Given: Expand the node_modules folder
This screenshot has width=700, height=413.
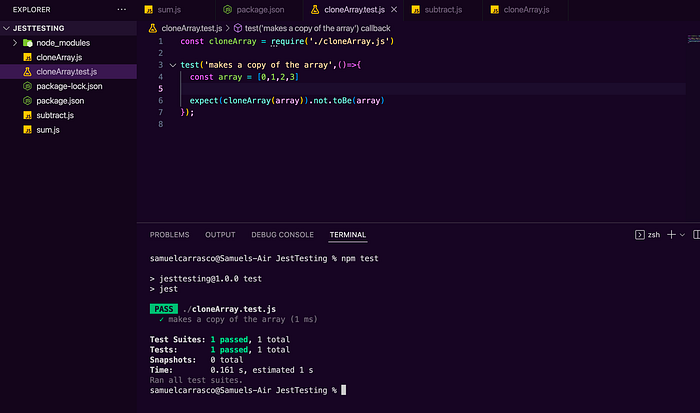Looking at the screenshot, I should pyautogui.click(x=15, y=43).
